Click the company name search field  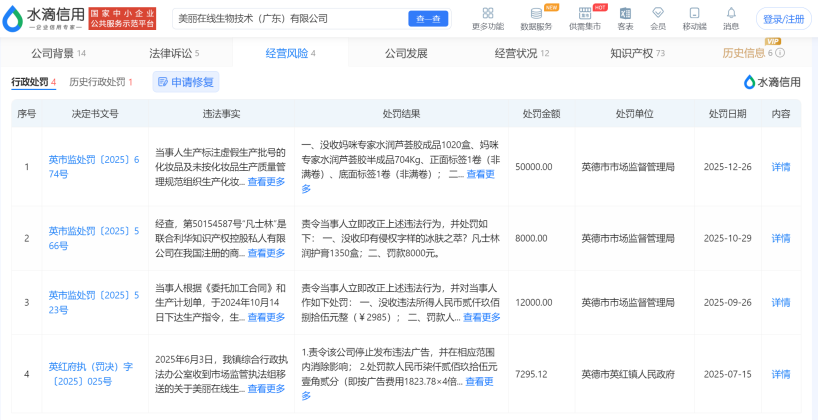[291, 19]
